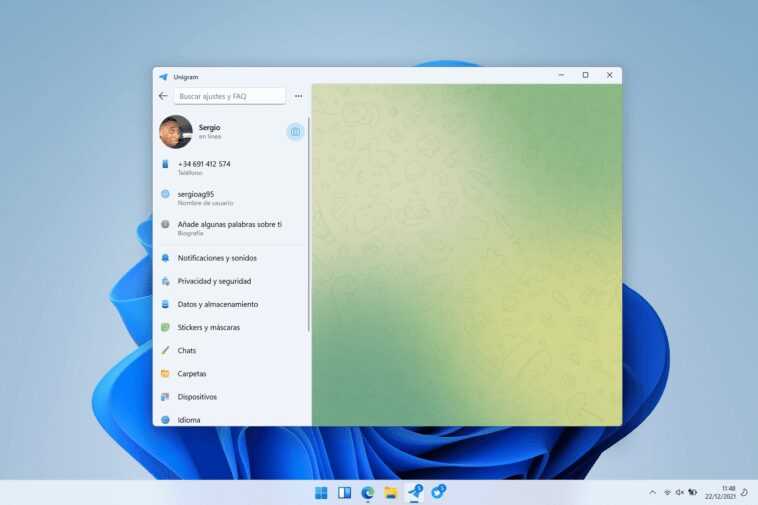Click the green stickers icon
The height and width of the screenshot is (505, 758).
(x=165, y=328)
